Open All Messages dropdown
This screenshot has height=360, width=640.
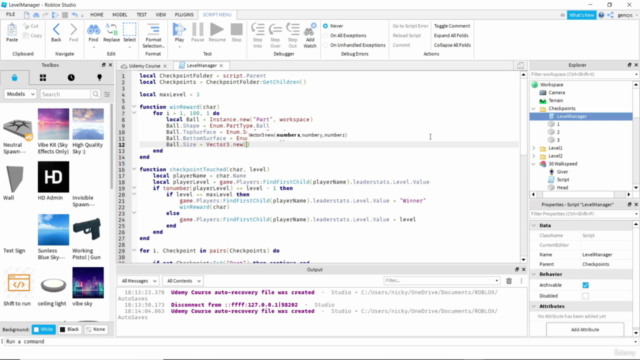pos(139,281)
